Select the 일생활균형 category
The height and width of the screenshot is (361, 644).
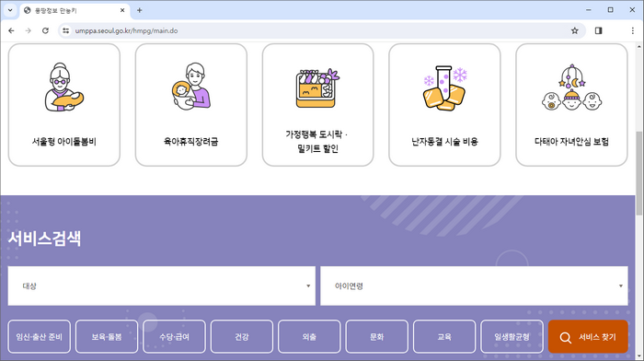click(x=512, y=337)
